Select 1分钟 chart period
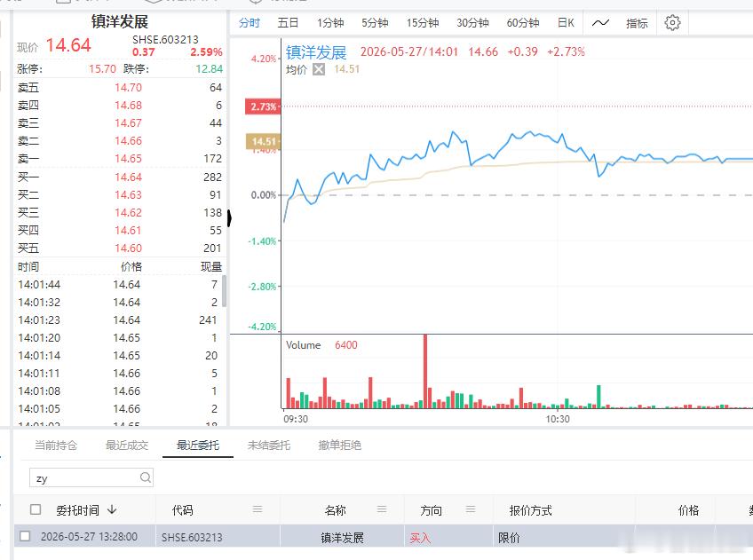Viewport: 753px width, 560px height. [330, 22]
